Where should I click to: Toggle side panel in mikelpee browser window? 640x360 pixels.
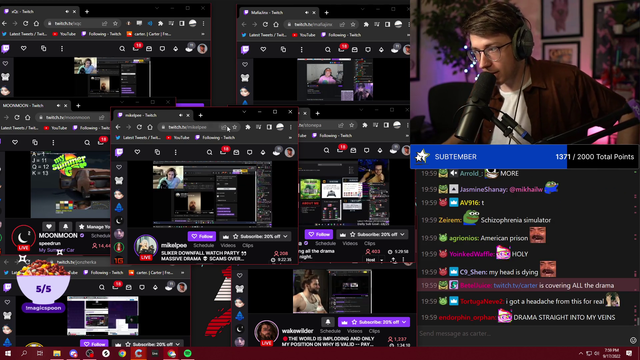pos(269,127)
